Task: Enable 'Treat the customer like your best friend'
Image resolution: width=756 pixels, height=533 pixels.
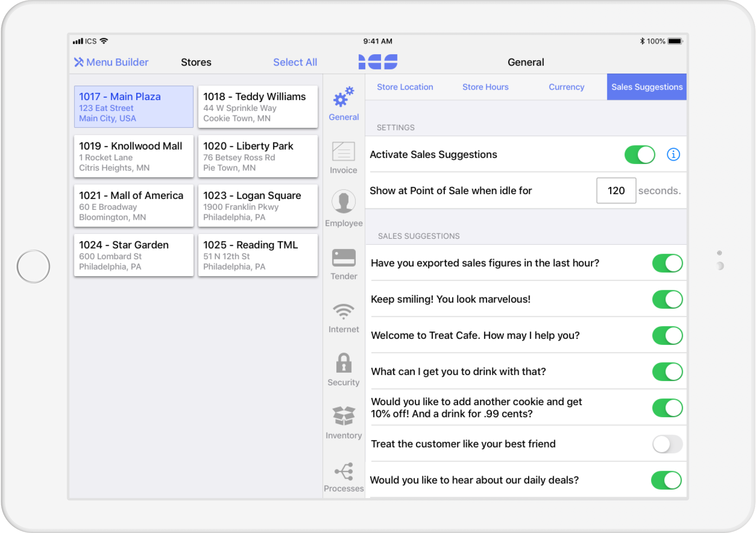Action: point(667,444)
